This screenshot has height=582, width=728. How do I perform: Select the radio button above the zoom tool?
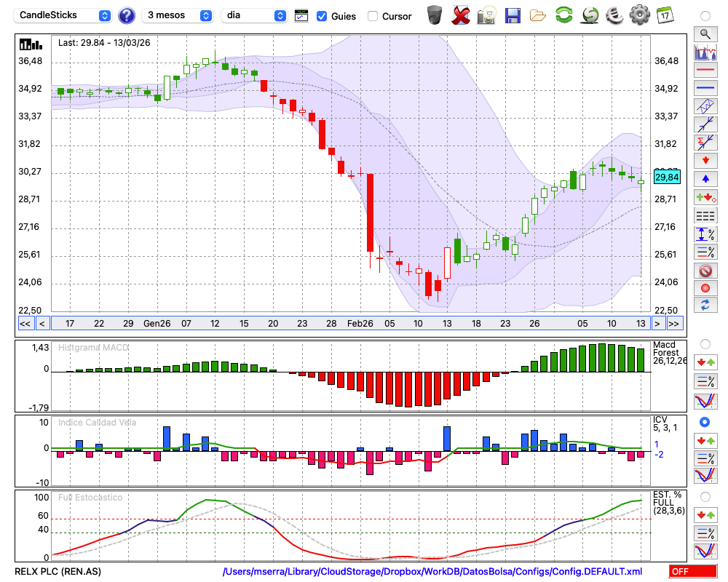pos(705,16)
